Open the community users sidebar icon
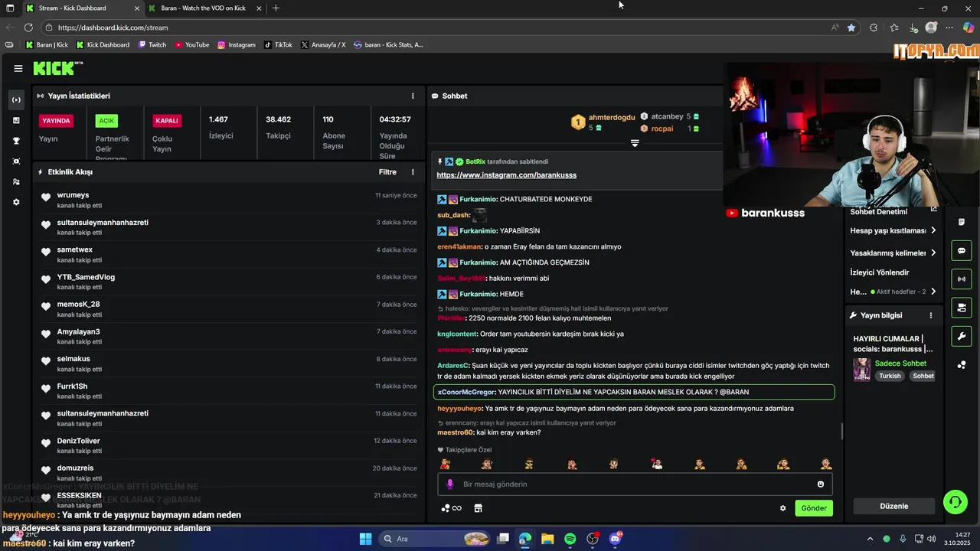Image resolution: width=980 pixels, height=551 pixels. pyautogui.click(x=16, y=181)
